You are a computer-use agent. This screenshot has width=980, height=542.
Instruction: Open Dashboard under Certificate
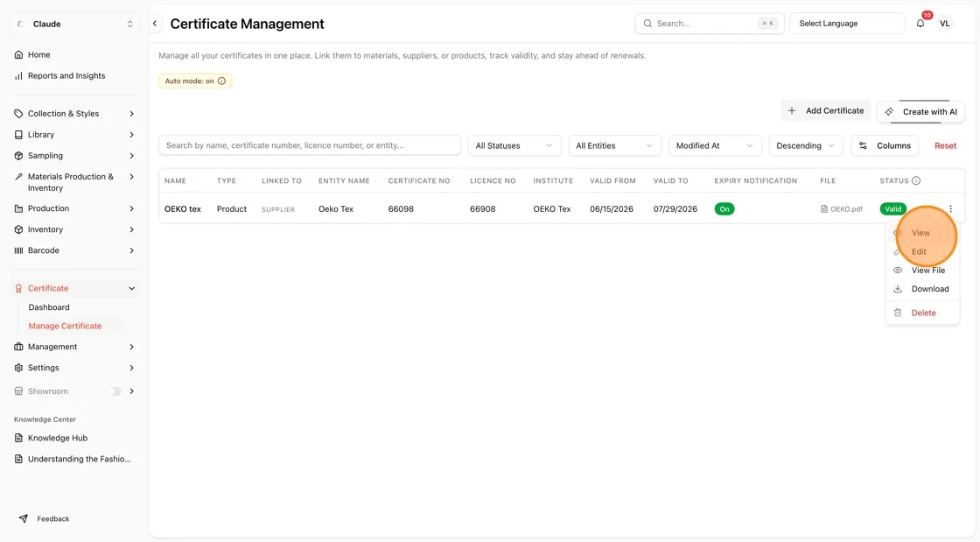click(49, 307)
